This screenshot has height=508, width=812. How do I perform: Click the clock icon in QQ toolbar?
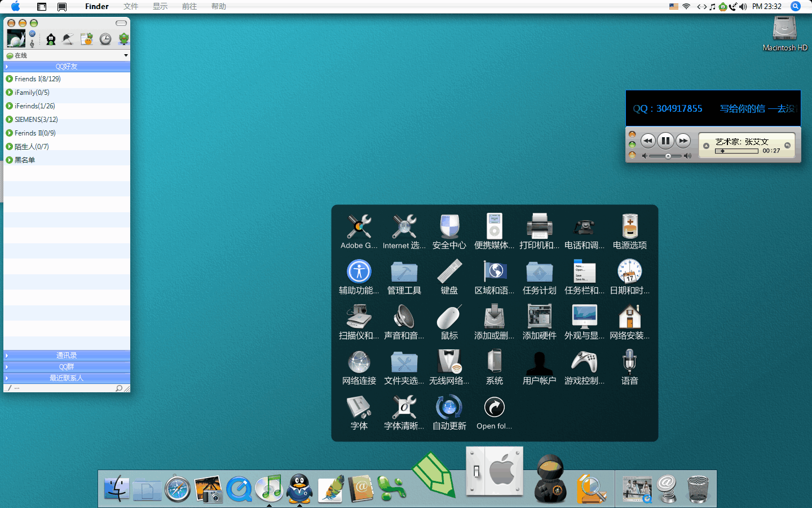coord(105,39)
